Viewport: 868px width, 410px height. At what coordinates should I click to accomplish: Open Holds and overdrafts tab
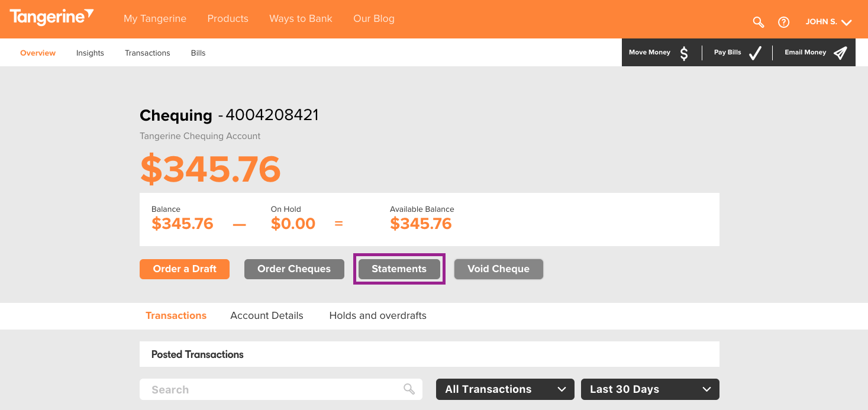point(377,315)
